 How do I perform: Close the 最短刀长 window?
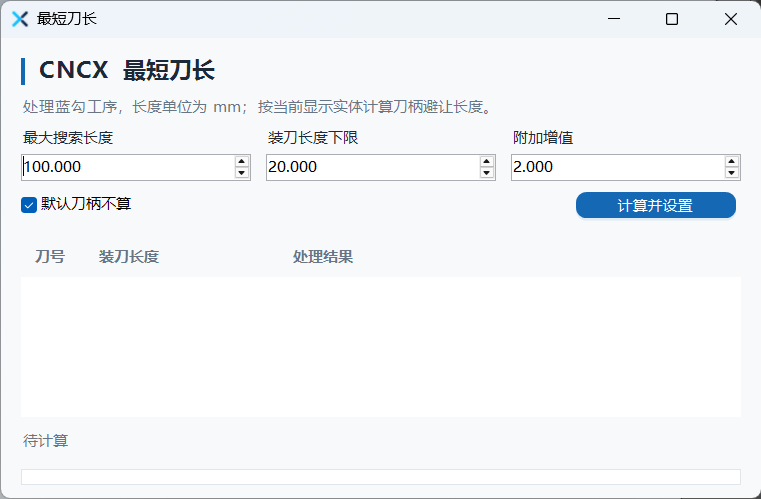(x=730, y=19)
